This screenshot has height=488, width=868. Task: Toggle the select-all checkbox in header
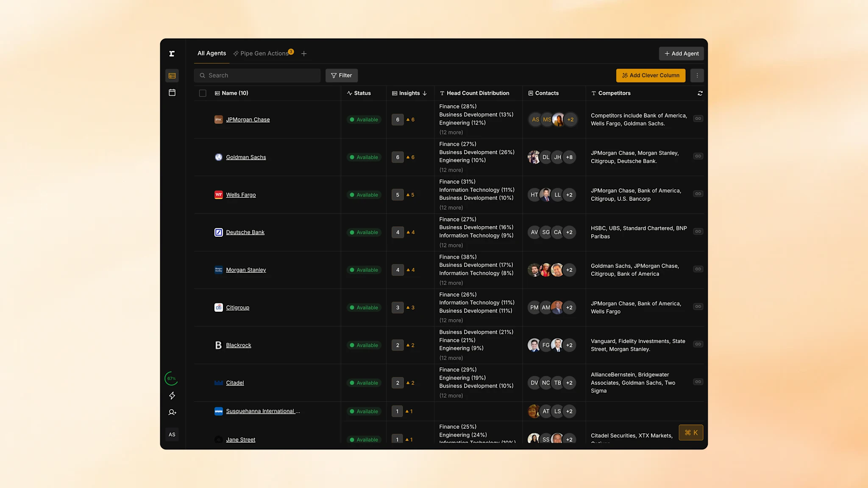(x=203, y=93)
